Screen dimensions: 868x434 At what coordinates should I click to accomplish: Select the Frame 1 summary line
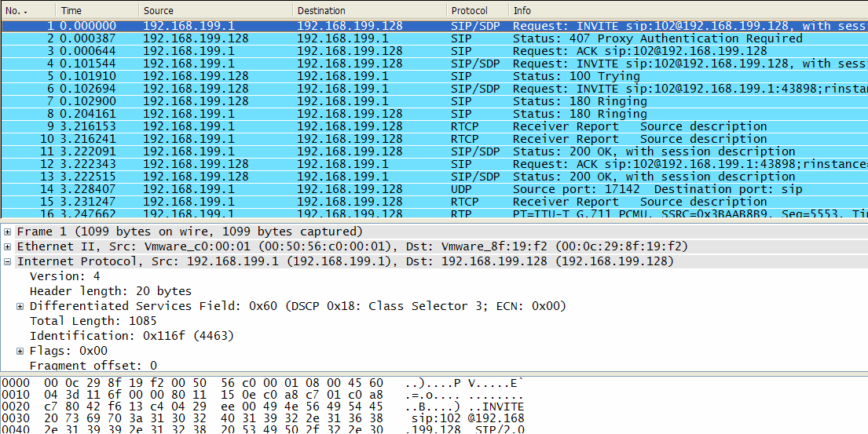190,231
